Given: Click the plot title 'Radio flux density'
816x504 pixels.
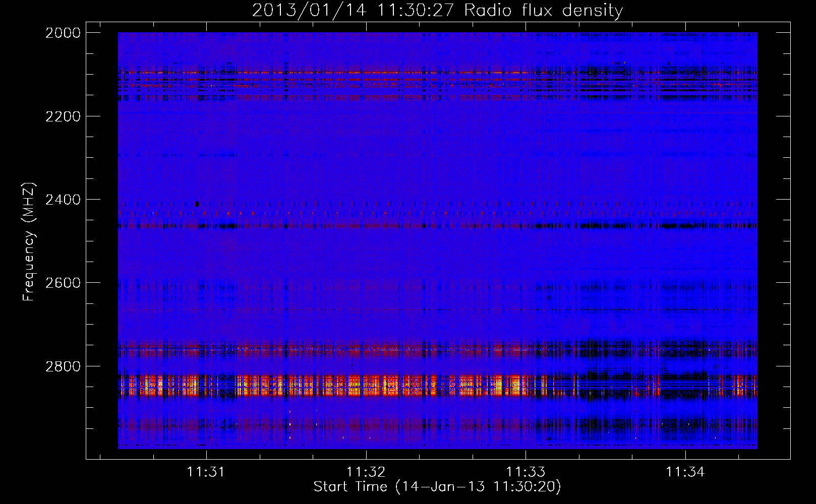Looking at the screenshot, I should (x=544, y=11).
